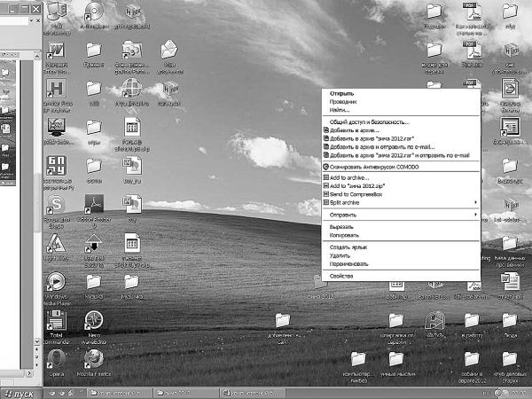
Task: Select the Light Alloy player icon
Action: pos(57,243)
